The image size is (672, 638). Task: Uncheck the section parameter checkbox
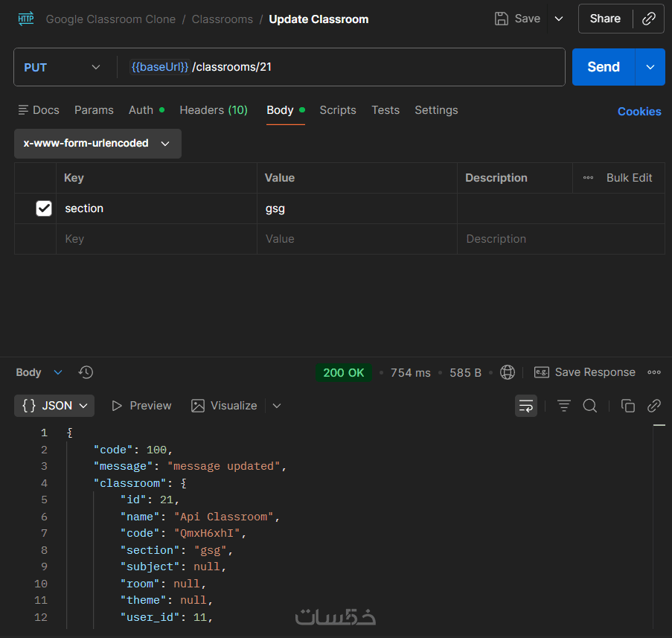point(44,208)
